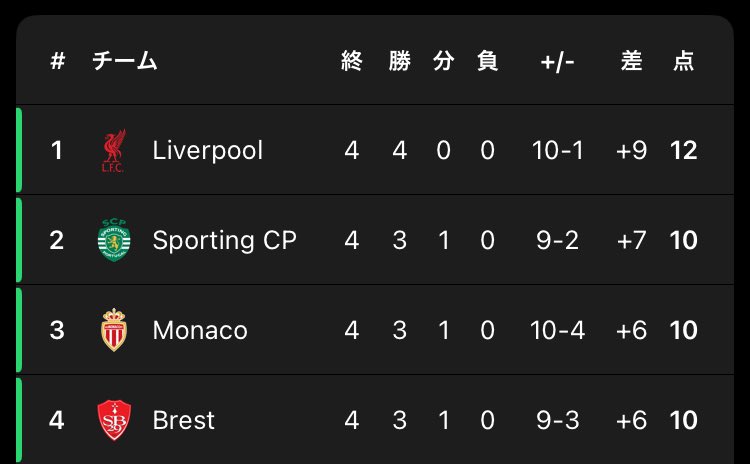
Task: Click the 勝 wins column header
Action: [x=399, y=61]
